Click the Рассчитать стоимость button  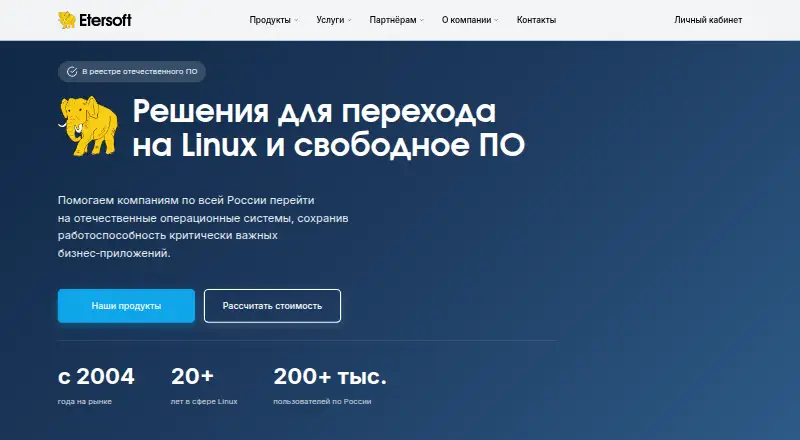(x=272, y=306)
